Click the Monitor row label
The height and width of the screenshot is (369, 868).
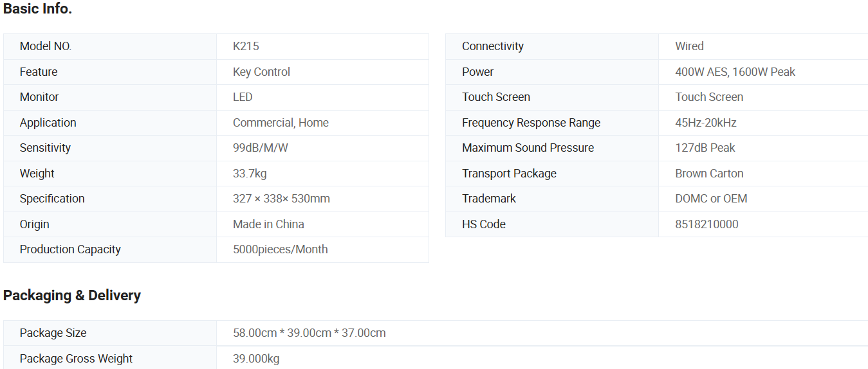(39, 97)
